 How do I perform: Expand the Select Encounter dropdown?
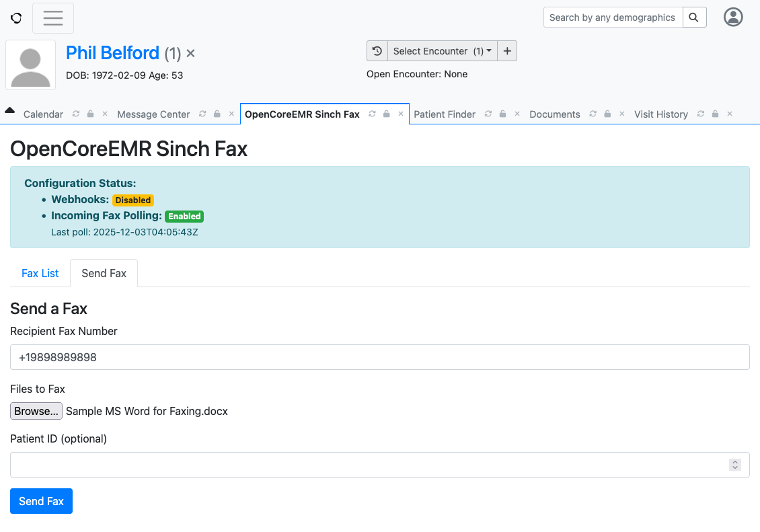[x=442, y=51]
